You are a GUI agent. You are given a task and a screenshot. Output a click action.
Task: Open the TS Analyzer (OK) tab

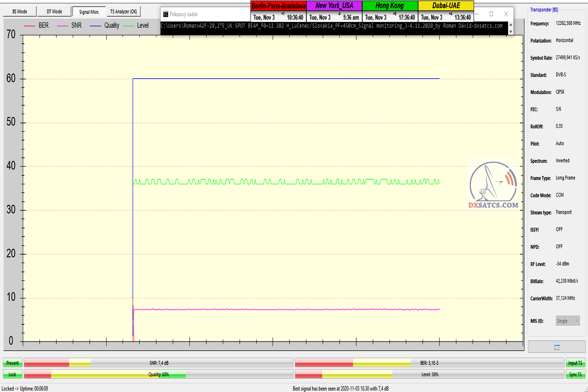pos(123,11)
